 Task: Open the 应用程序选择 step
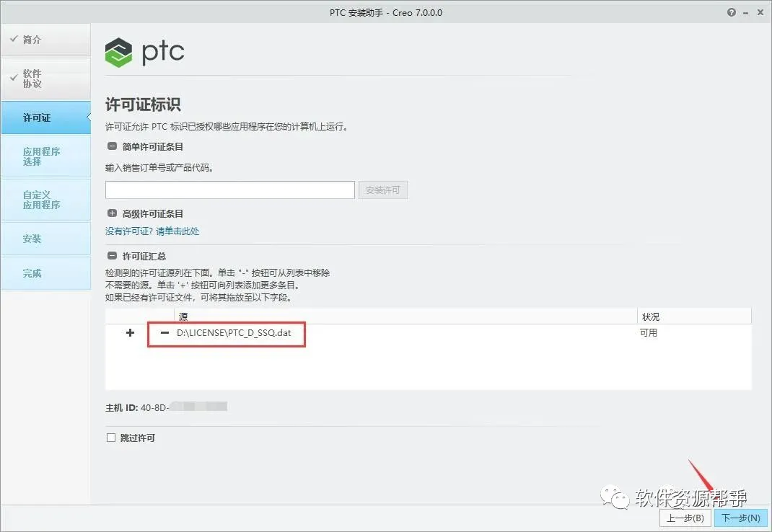[45, 156]
